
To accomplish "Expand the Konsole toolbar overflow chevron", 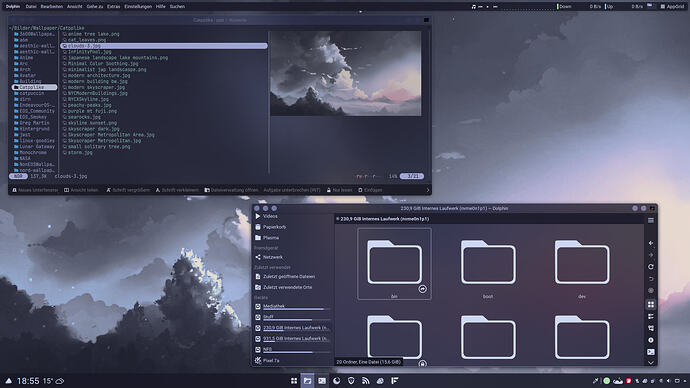I will [428, 190].
